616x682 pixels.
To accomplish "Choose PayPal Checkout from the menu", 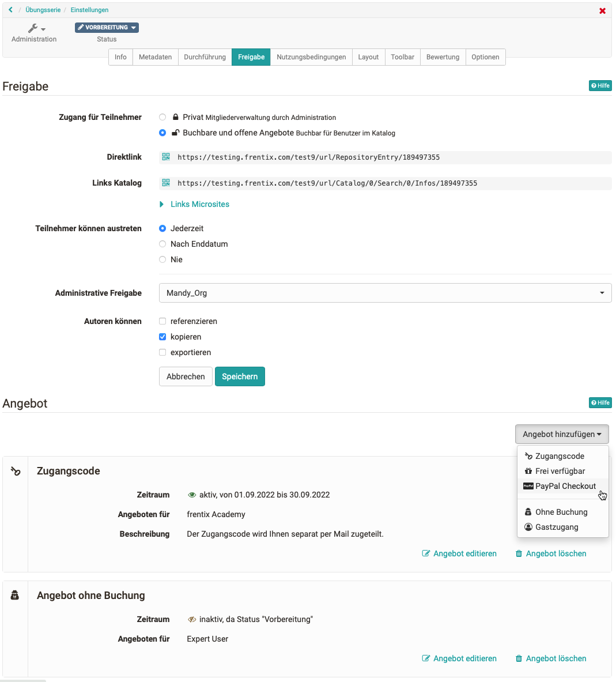I will coord(565,486).
